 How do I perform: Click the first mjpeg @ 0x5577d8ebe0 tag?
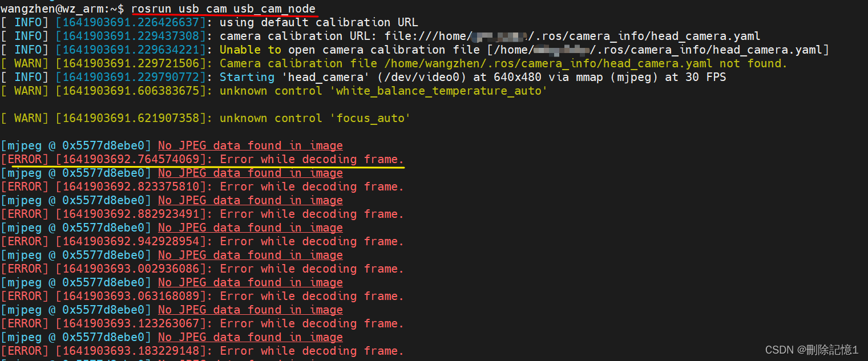point(76,145)
